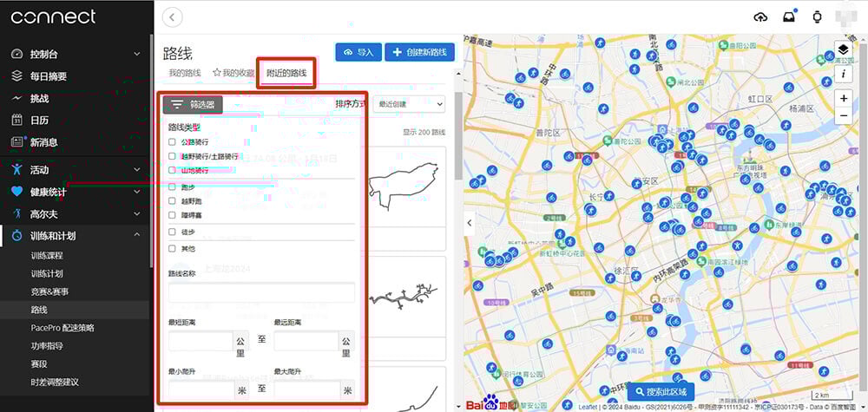Open the cloud upload sync icon
868x412 pixels.
(x=760, y=17)
